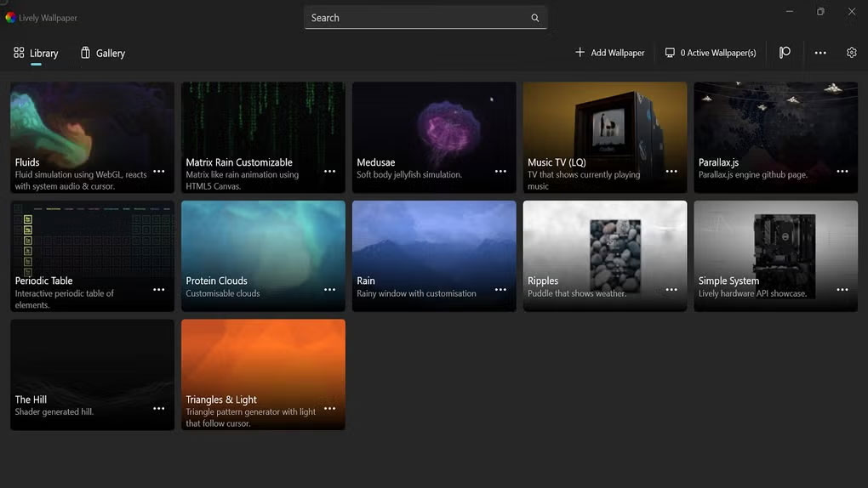Open more options for Simple System
The width and height of the screenshot is (868, 488).
tap(842, 290)
